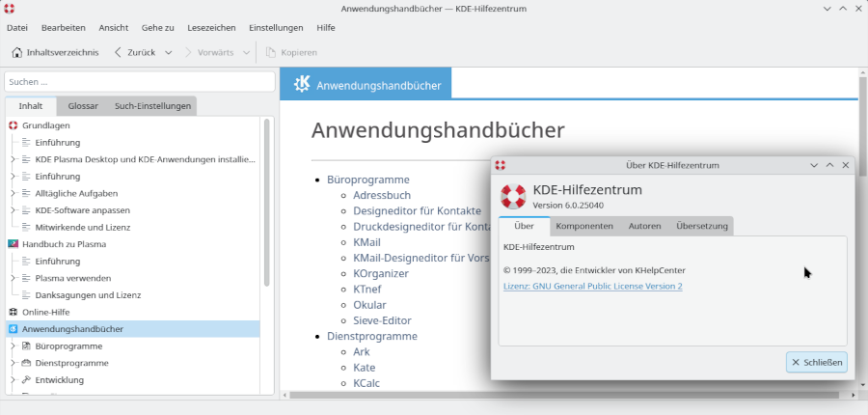Click the content pane vertical scrollbar
Screen dimensions: 868x415
tap(862, 127)
